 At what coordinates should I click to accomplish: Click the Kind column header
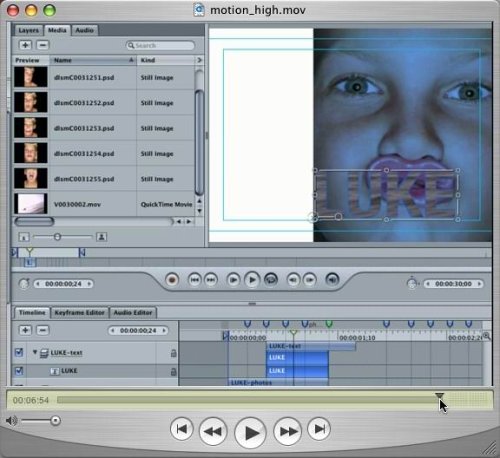pyautogui.click(x=166, y=60)
